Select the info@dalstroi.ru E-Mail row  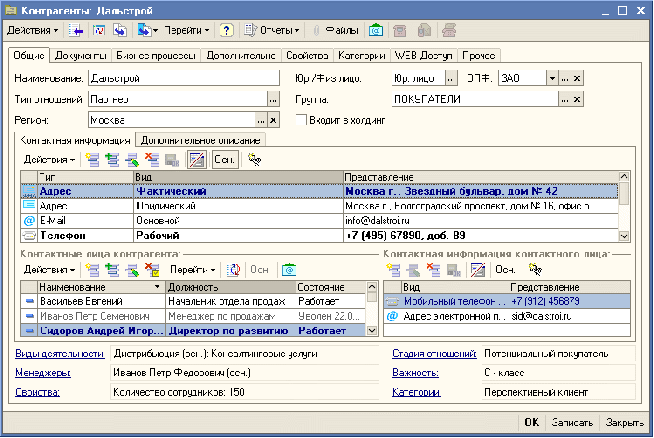[319, 220]
